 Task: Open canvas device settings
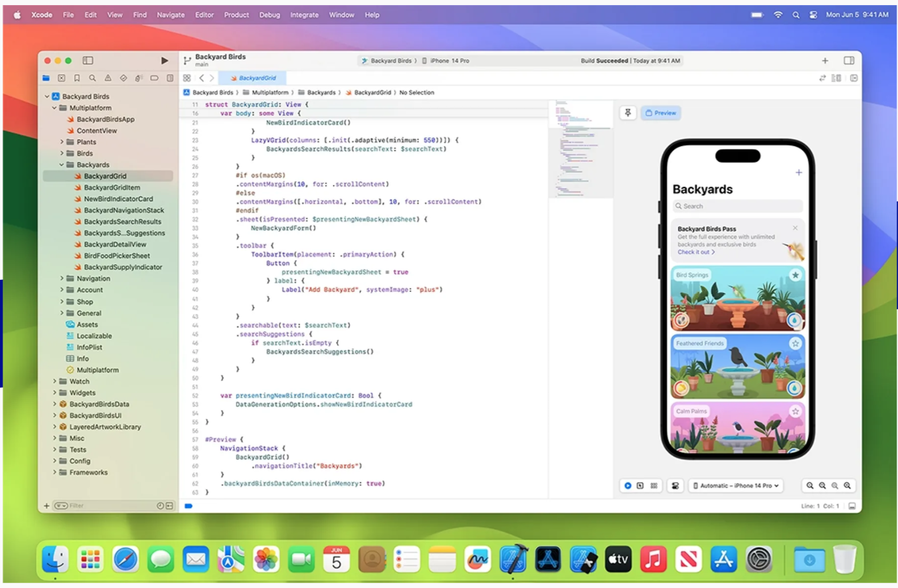click(x=675, y=486)
